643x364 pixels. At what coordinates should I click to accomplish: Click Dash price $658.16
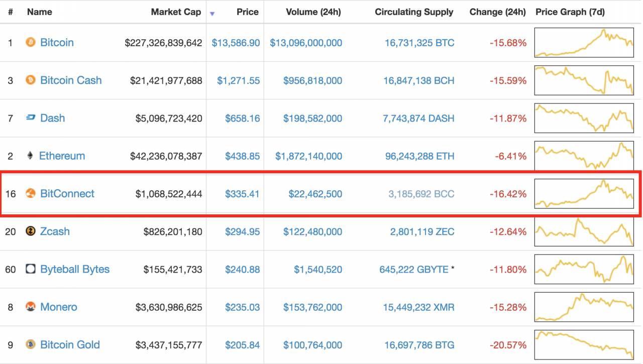click(x=243, y=118)
